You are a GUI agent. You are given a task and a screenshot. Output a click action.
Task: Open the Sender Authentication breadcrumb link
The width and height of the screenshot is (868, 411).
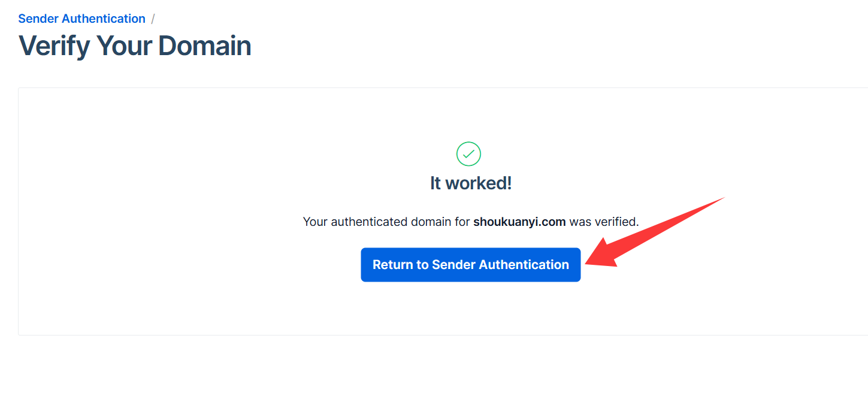coord(81,19)
